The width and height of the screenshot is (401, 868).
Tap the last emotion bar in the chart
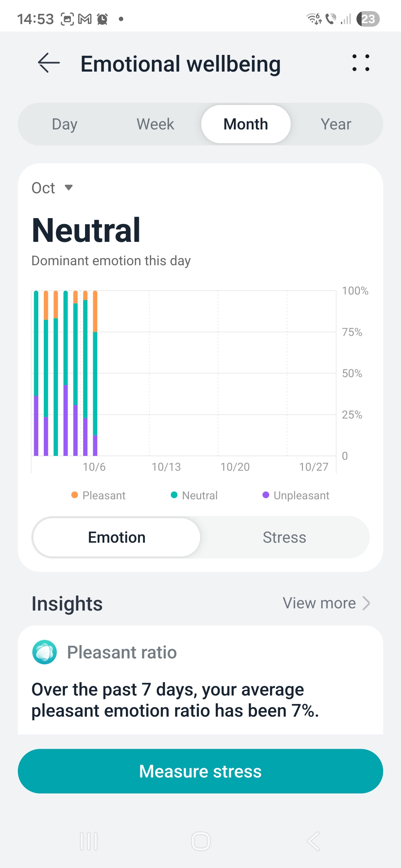pyautogui.click(x=95, y=373)
